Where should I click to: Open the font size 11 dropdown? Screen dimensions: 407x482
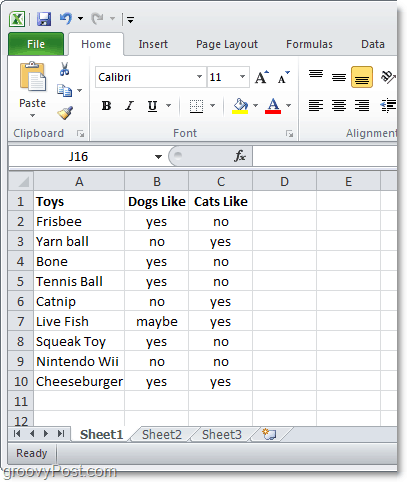point(243,77)
